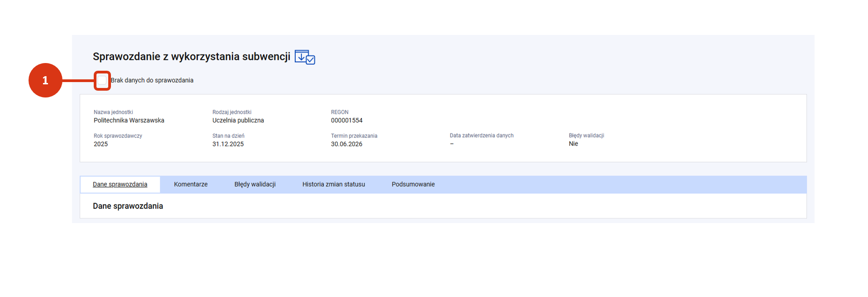Click the 'Sprawozdanie z wykorzystania subwencji' page title
The height and width of the screenshot is (297, 868).
(x=192, y=57)
